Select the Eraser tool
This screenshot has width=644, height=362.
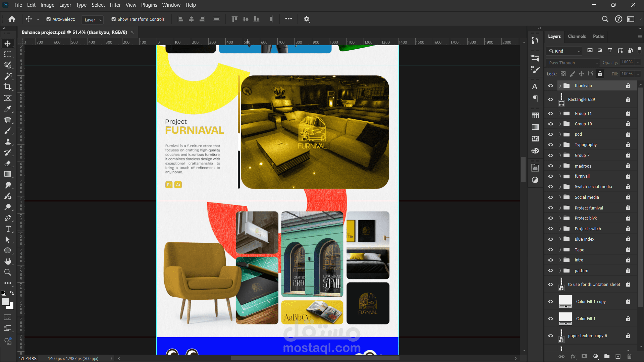pos(7,164)
